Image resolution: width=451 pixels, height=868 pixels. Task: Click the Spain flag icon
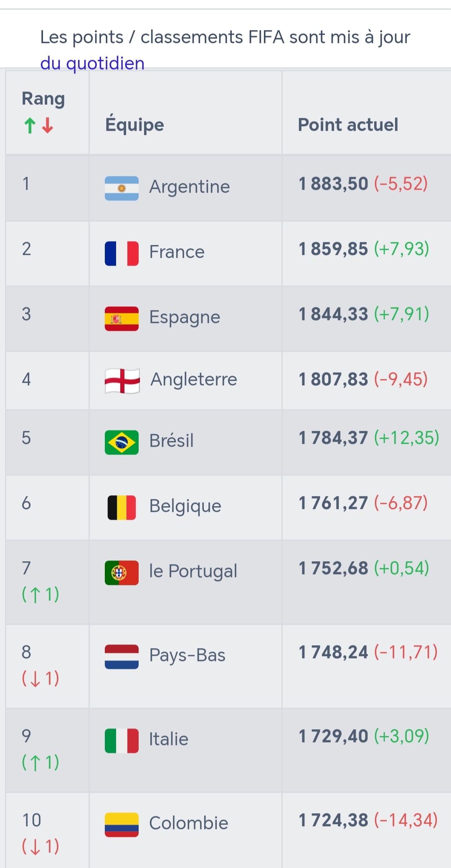click(122, 318)
